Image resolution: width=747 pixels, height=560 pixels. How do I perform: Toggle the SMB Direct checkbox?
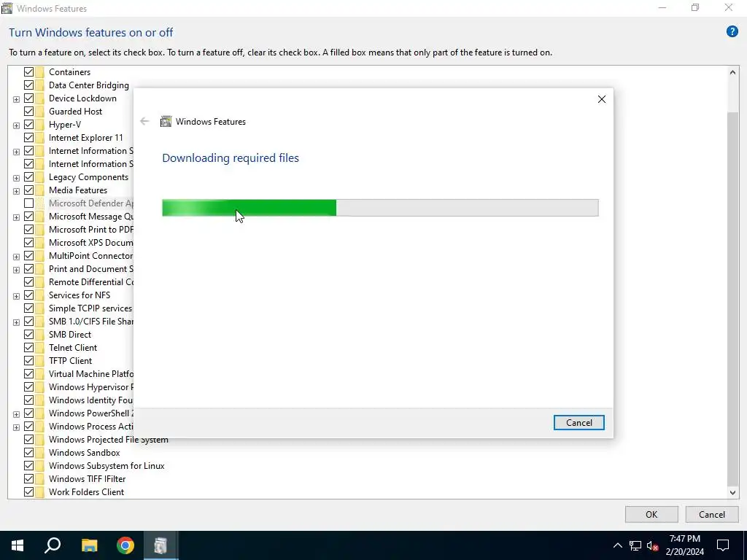pyautogui.click(x=28, y=334)
